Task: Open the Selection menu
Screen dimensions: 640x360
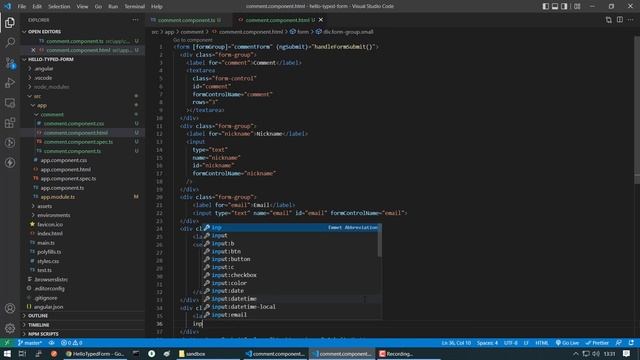Action: (59, 6)
